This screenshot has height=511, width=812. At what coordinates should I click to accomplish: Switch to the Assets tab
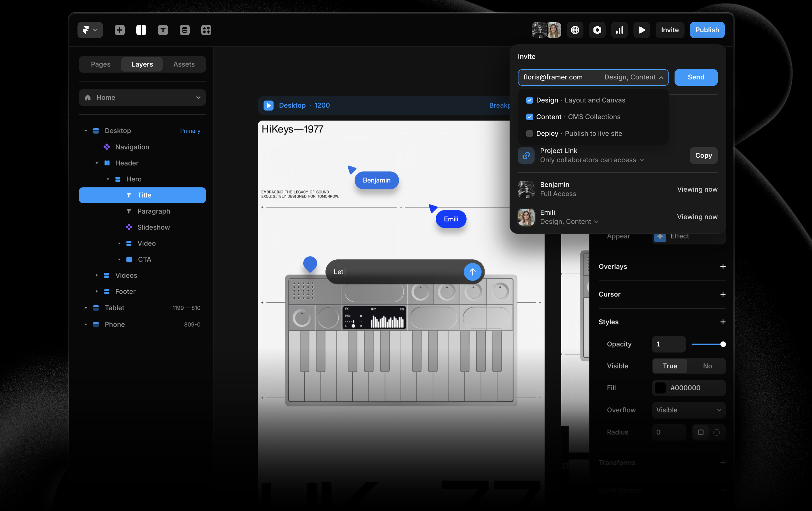click(184, 64)
